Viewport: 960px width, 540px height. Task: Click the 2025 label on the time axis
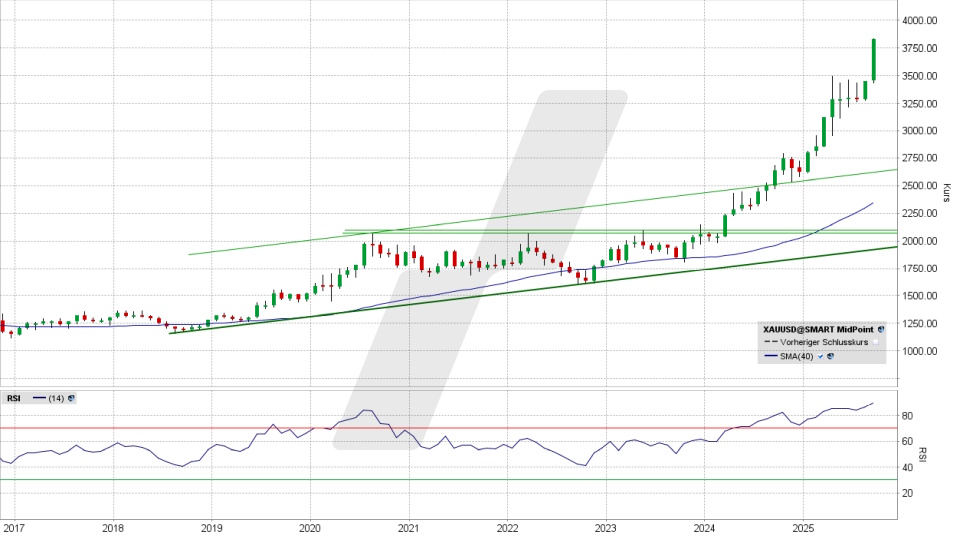tap(802, 526)
